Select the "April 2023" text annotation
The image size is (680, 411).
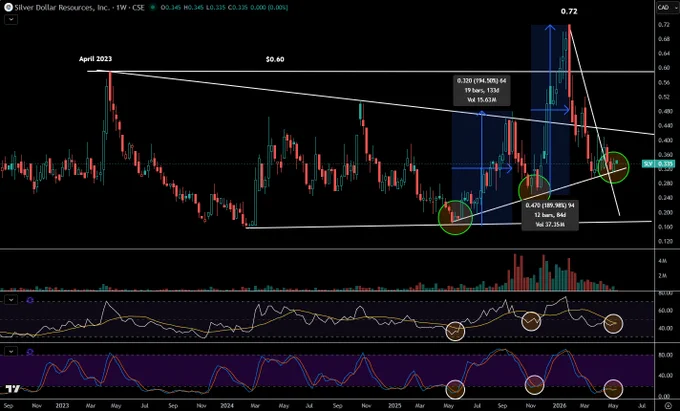95,59
